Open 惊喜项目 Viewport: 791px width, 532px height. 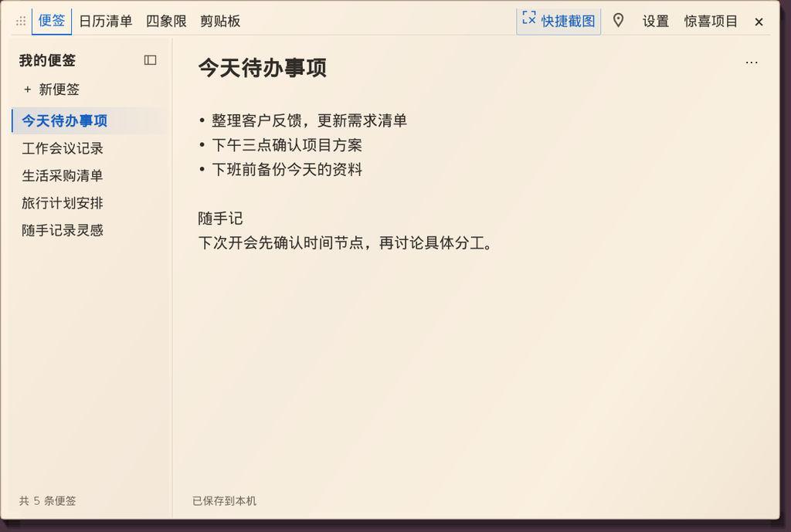coord(711,21)
